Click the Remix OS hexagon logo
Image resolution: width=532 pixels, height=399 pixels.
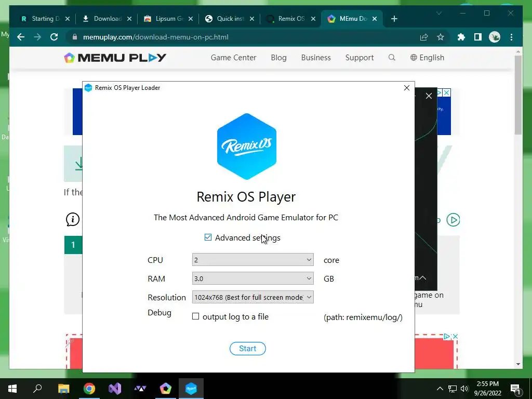click(247, 146)
